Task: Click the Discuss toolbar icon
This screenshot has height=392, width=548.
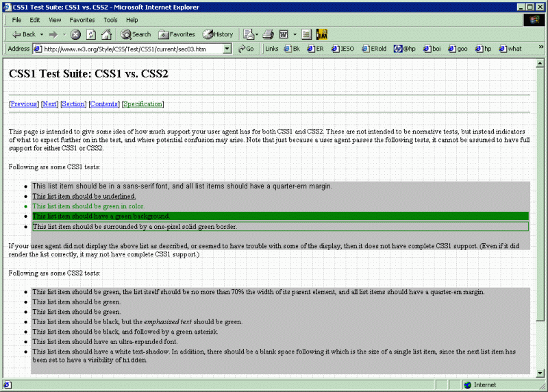Action: (x=306, y=34)
